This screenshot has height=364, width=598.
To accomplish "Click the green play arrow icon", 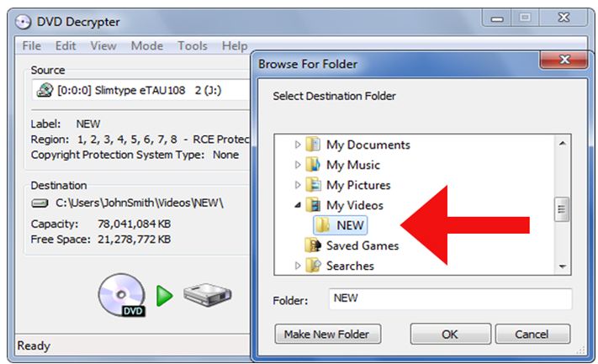I will 164,296.
